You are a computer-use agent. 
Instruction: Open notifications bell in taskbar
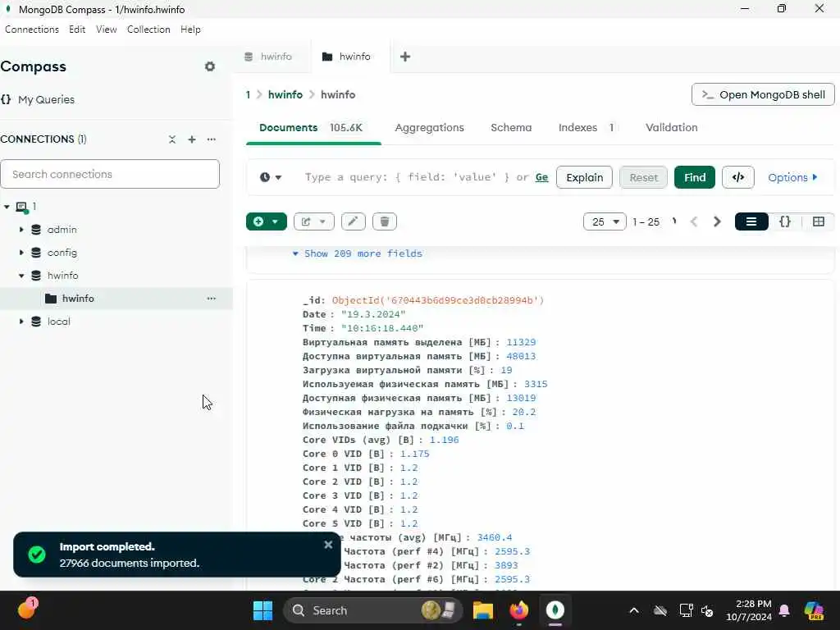(x=784, y=610)
